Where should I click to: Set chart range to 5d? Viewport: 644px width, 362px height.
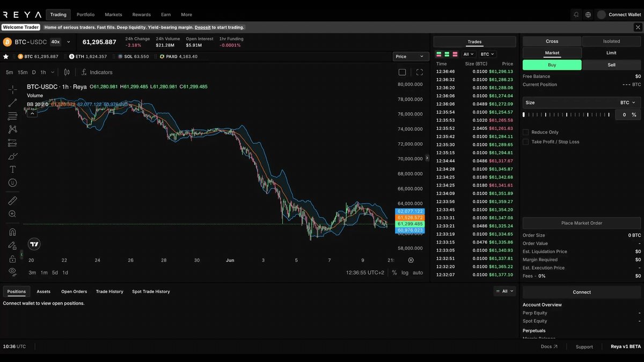pos(55,273)
